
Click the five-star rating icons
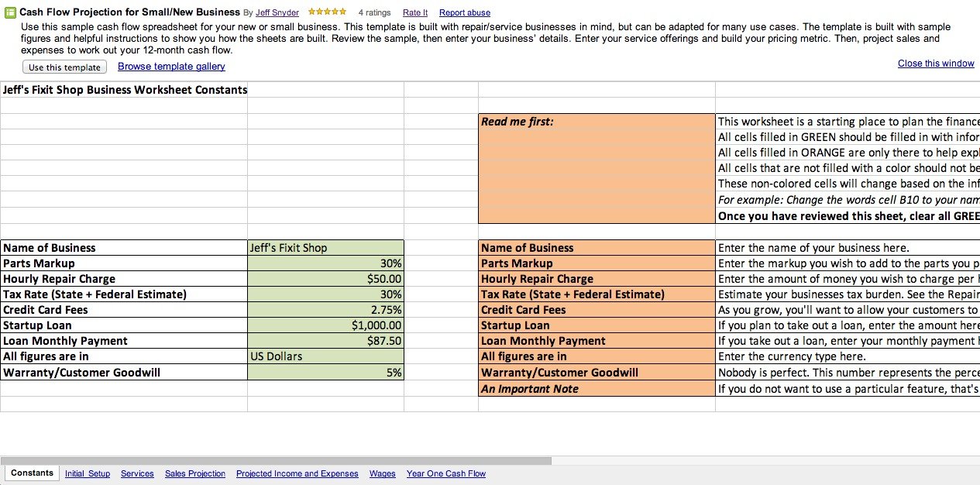click(327, 12)
